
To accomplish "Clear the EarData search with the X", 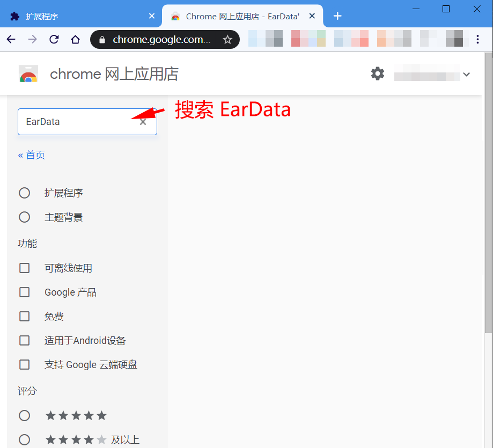I will click(x=143, y=122).
